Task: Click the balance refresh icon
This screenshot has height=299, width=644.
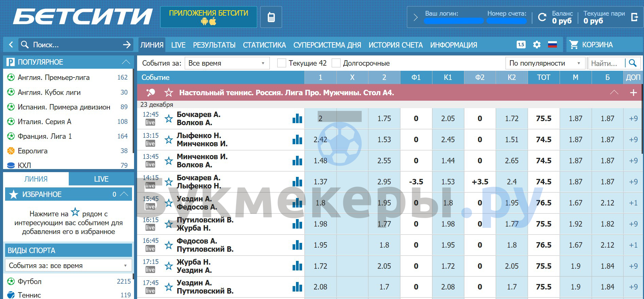Action: pos(542,17)
